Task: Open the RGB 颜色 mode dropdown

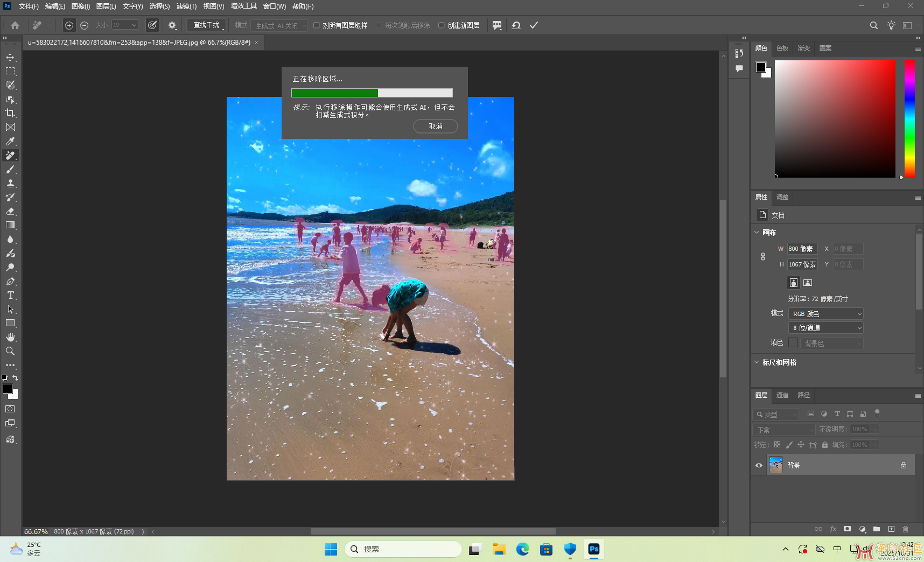Action: (x=826, y=314)
